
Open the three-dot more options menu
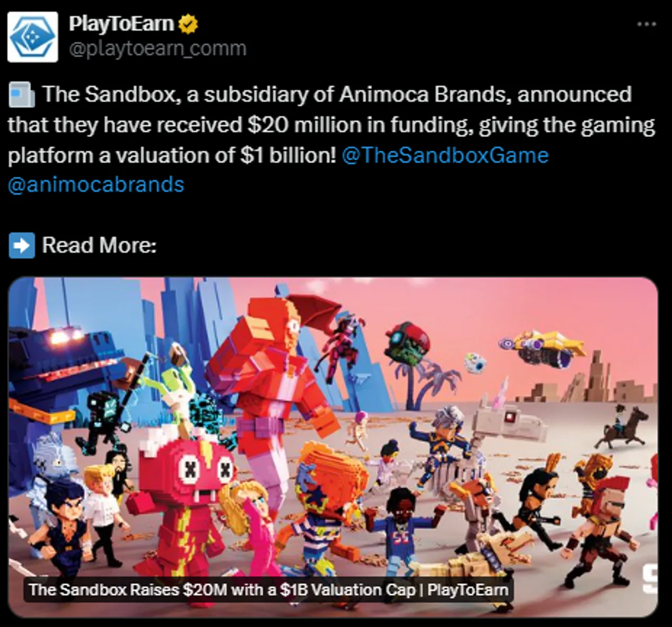646,24
